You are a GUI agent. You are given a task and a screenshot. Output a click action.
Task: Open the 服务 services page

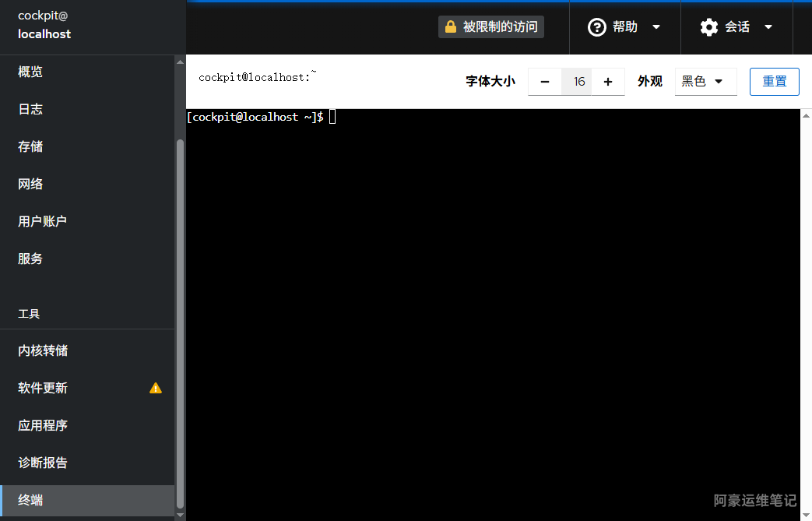click(x=87, y=259)
